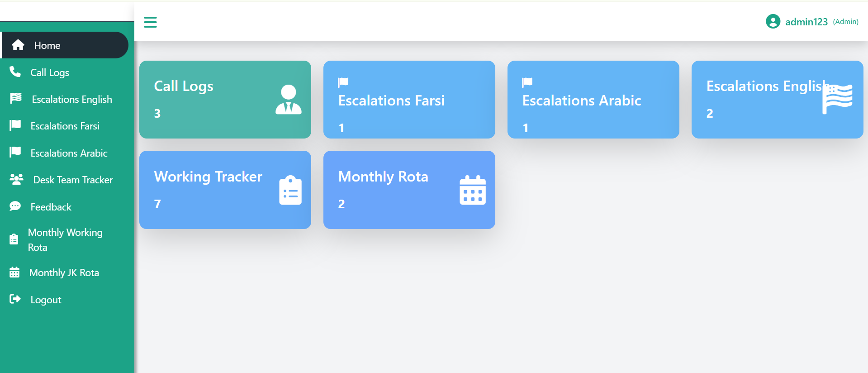
Task: Toggle the sidebar with the hamburger menu
Action: [150, 22]
